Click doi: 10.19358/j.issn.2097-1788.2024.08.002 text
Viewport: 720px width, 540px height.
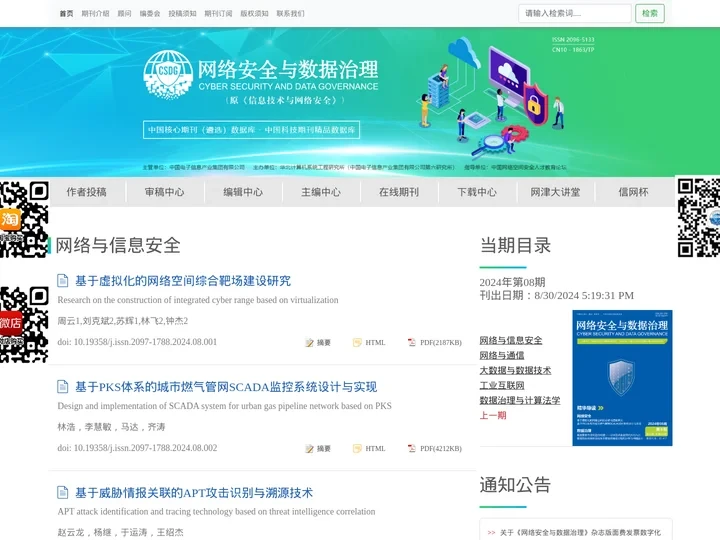[137, 448]
